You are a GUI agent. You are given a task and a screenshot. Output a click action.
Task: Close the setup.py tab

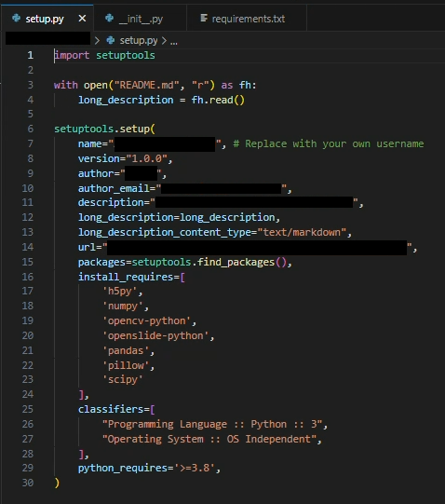[82, 19]
